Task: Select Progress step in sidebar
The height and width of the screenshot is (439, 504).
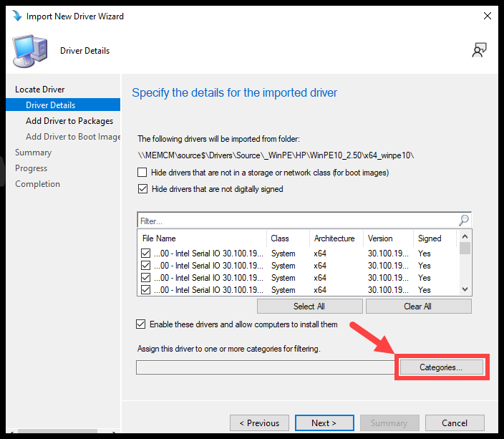Action: pyautogui.click(x=31, y=168)
